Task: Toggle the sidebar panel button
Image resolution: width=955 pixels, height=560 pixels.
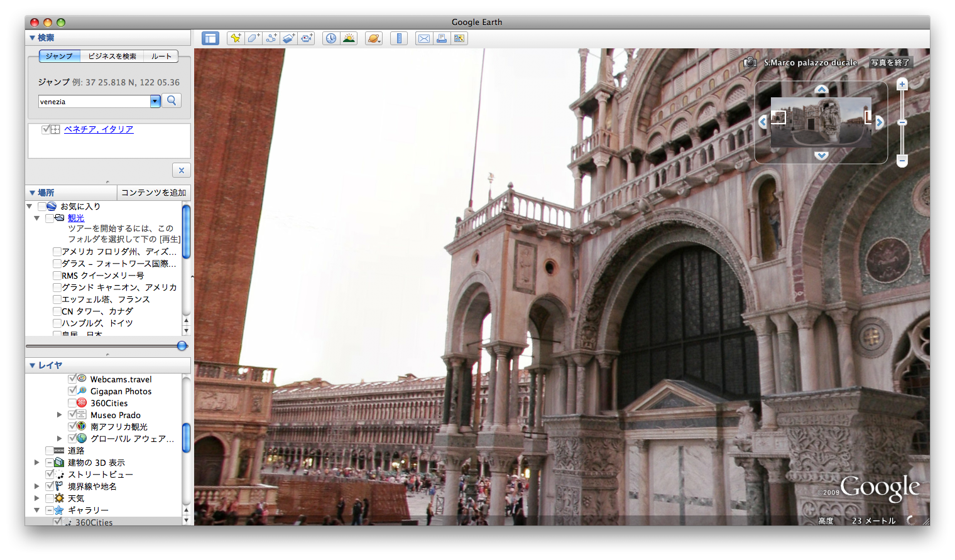Action: tap(210, 38)
